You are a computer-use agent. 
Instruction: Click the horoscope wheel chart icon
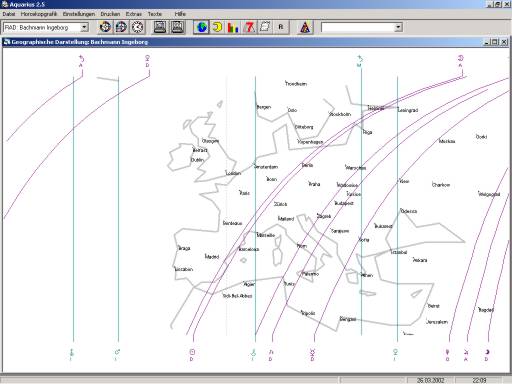[105, 27]
